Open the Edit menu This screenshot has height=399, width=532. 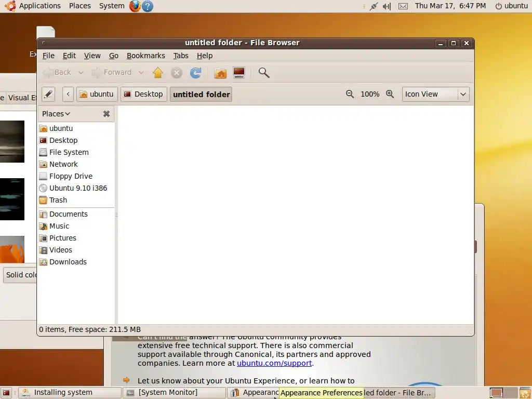coord(69,56)
